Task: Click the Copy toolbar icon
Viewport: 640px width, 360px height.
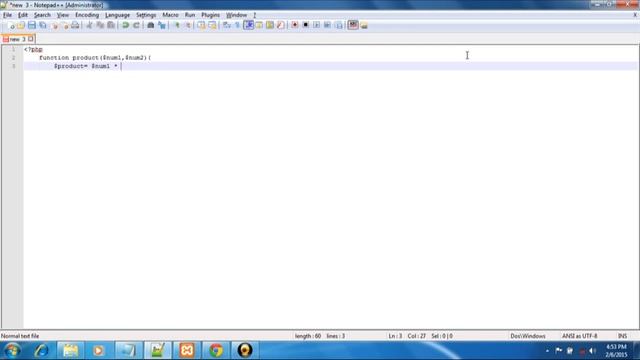Action: (x=100, y=25)
